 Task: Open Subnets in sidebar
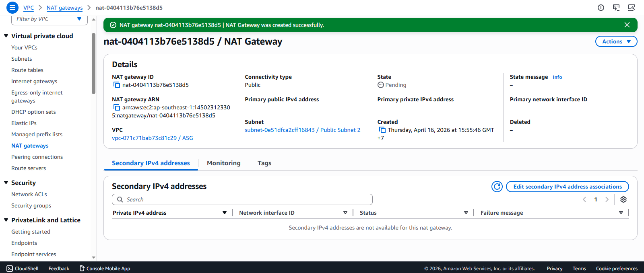[22, 59]
